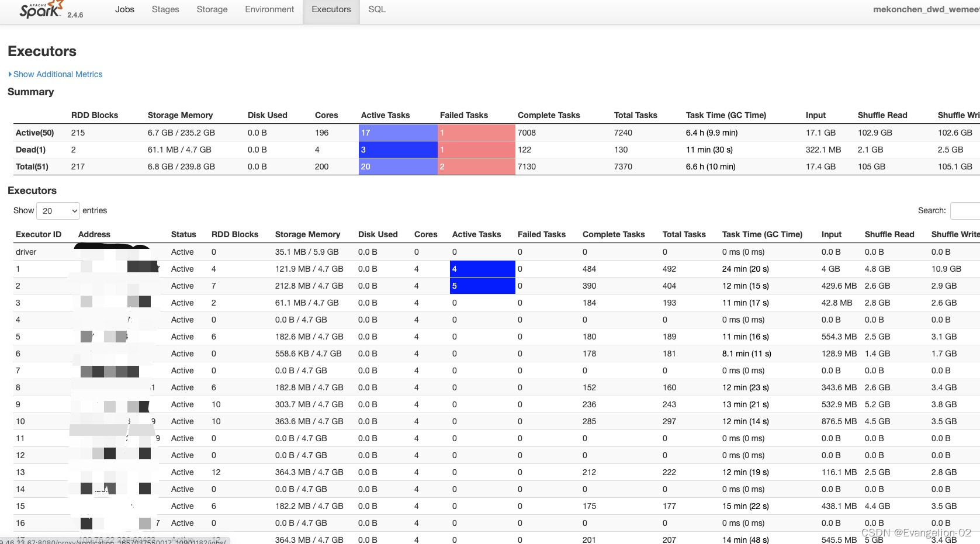Sort executors table by Address

94,234
